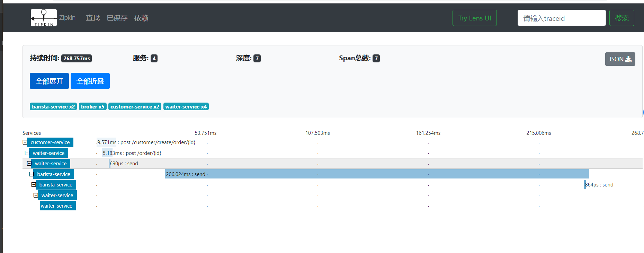
Task: Download the trace via JSON button
Action: click(x=620, y=59)
